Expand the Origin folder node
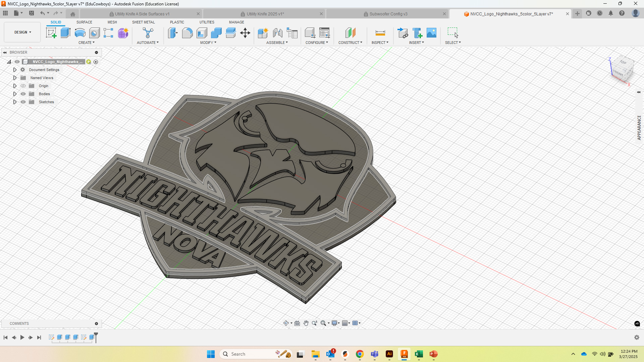The height and width of the screenshot is (362, 644). (x=15, y=86)
